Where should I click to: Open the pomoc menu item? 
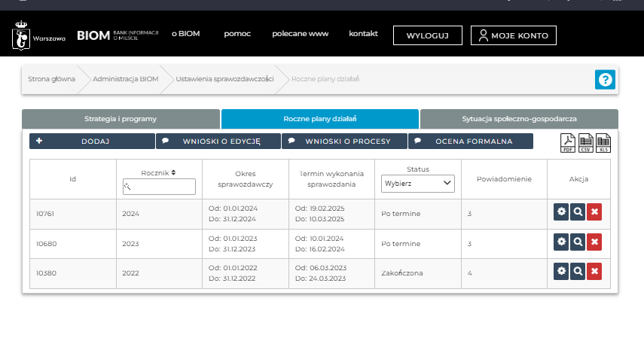pyautogui.click(x=237, y=34)
